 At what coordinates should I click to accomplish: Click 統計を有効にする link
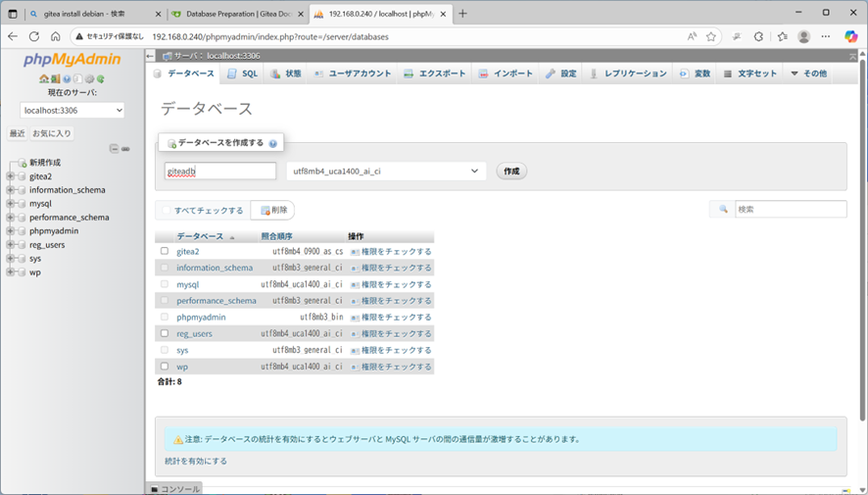196,461
